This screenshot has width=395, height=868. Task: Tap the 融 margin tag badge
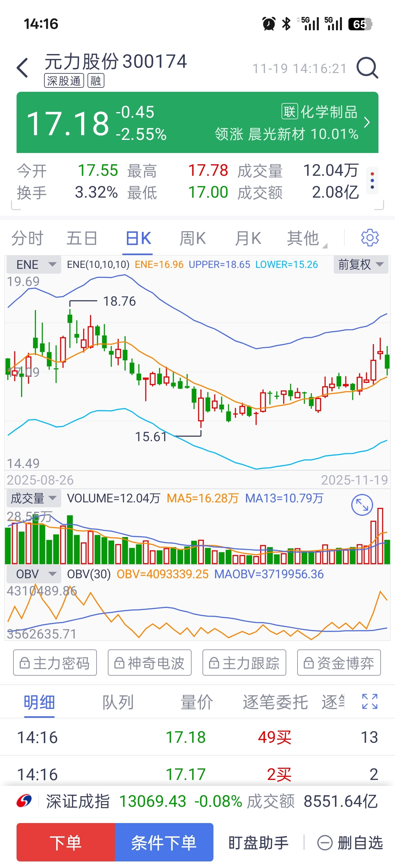pos(96,81)
